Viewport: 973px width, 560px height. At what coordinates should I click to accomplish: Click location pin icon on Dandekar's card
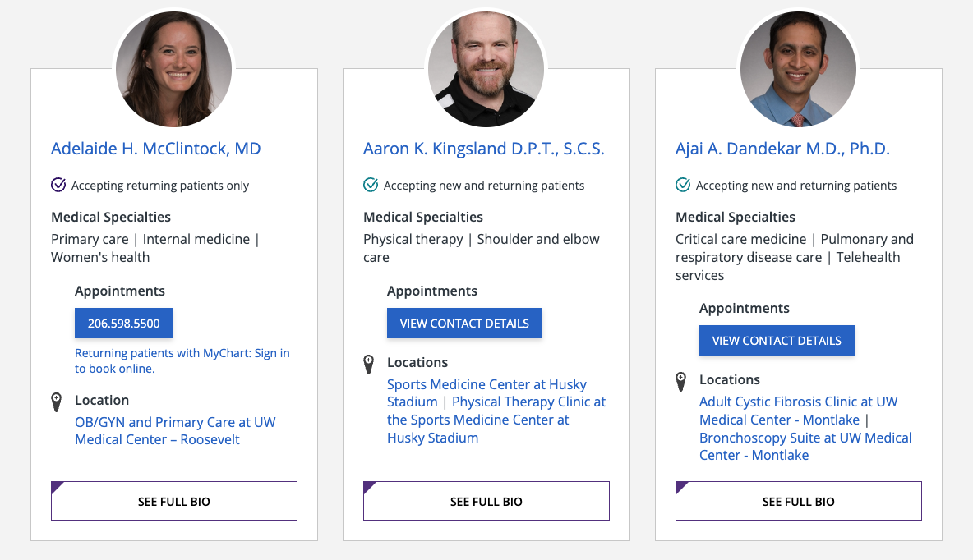click(681, 381)
